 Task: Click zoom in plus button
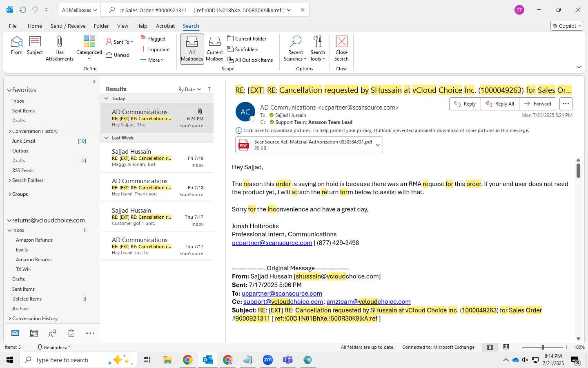tap(566, 347)
